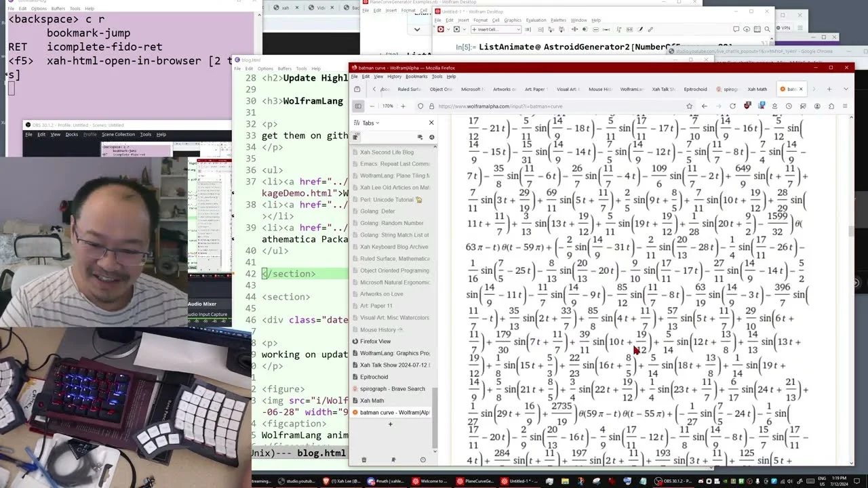Toggle the Firefox sidebar button

358,106
